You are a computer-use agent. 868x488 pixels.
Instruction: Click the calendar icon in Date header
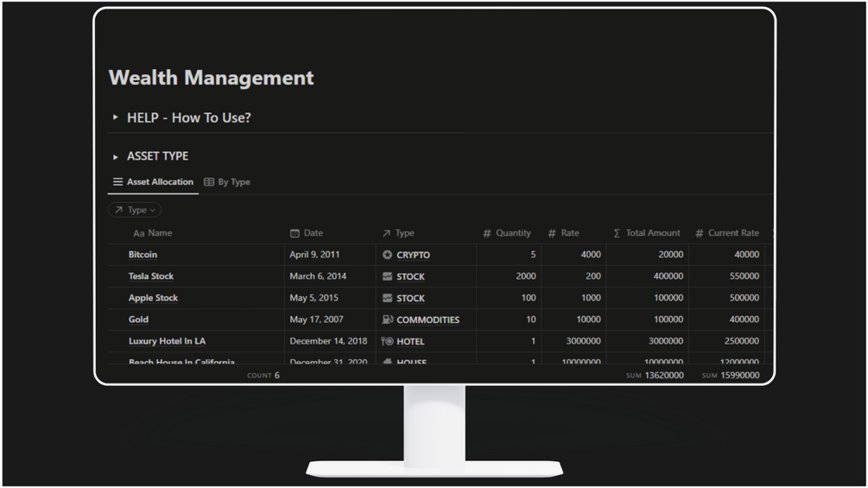(x=295, y=233)
